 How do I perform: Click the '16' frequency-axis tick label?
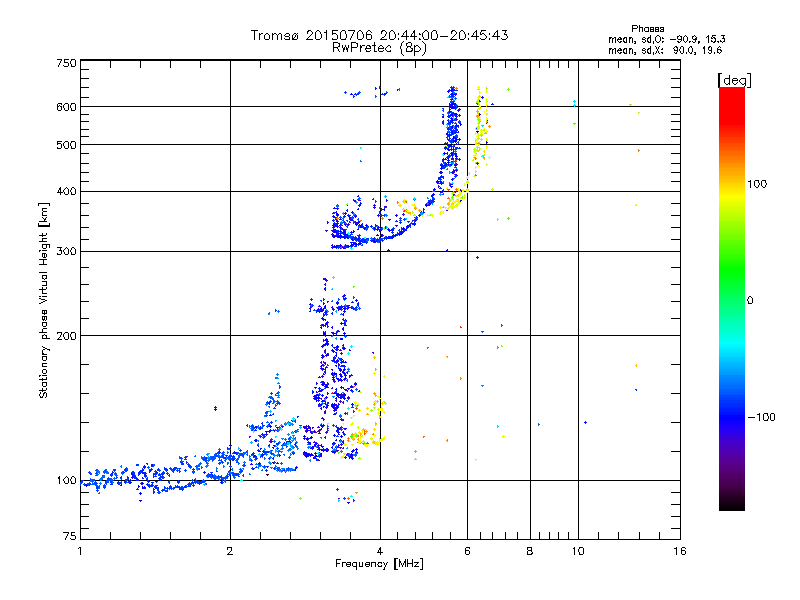pos(680,551)
